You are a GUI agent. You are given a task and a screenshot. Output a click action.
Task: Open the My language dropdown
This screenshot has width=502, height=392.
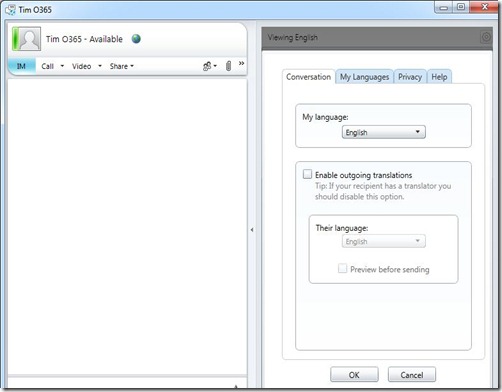(x=384, y=132)
